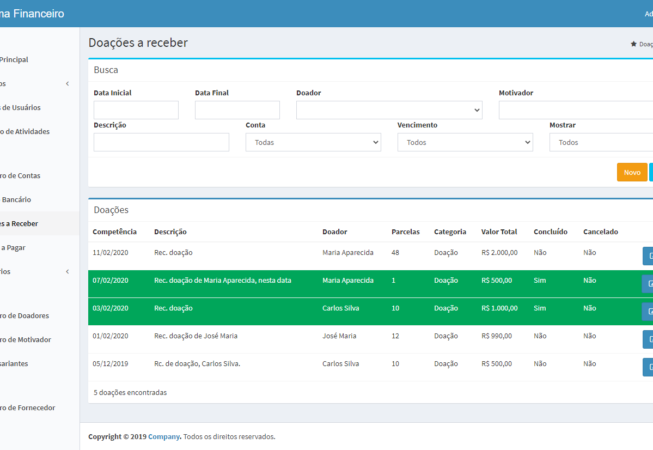Open edit icon for the Maria Aparecida R$ 500,00 row

click(x=648, y=283)
